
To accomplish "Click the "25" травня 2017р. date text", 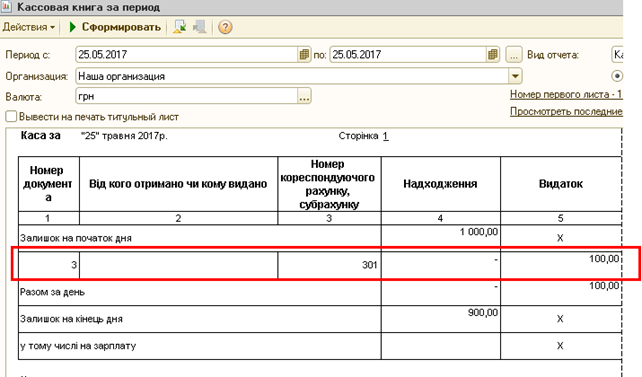I will (124, 136).
